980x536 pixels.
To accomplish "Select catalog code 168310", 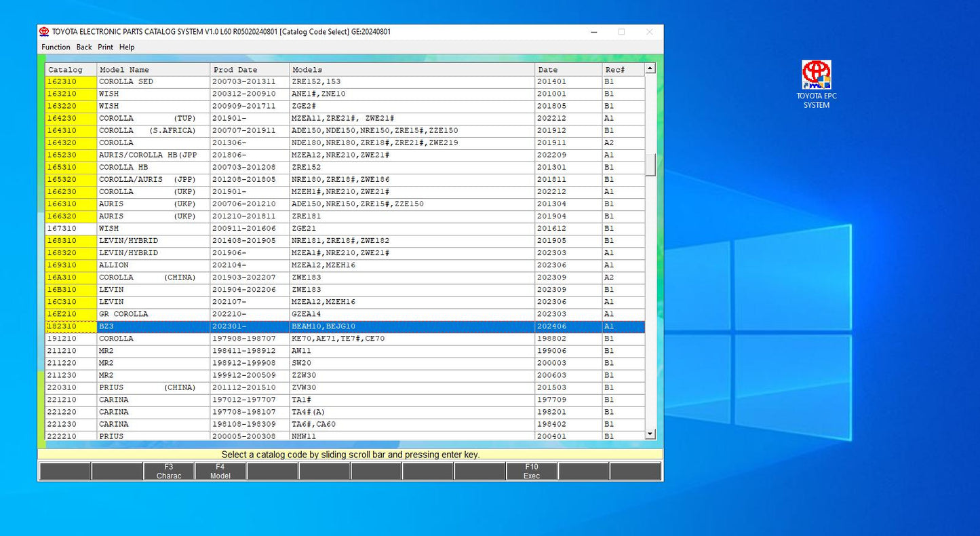I will tap(71, 241).
